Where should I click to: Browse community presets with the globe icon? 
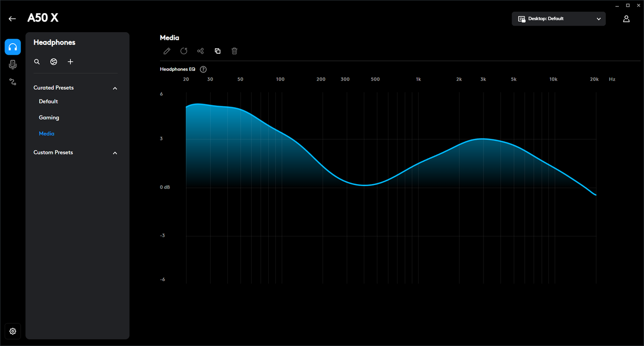(54, 62)
